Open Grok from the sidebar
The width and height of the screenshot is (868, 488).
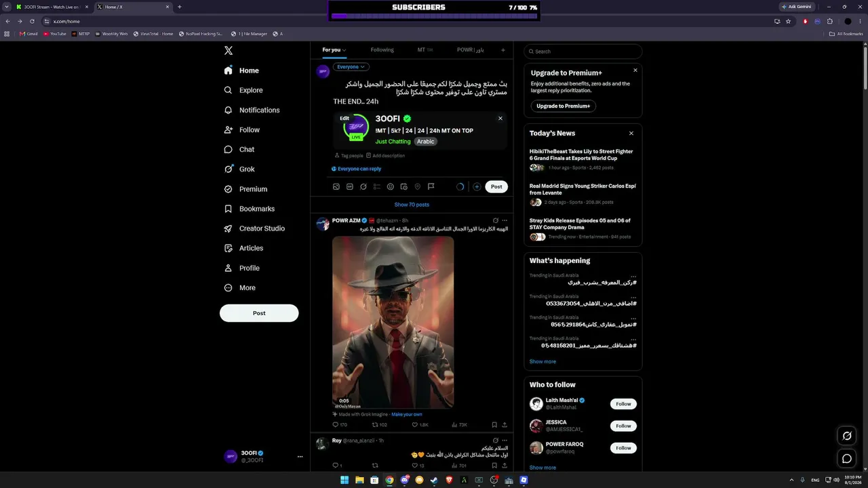pos(239,169)
